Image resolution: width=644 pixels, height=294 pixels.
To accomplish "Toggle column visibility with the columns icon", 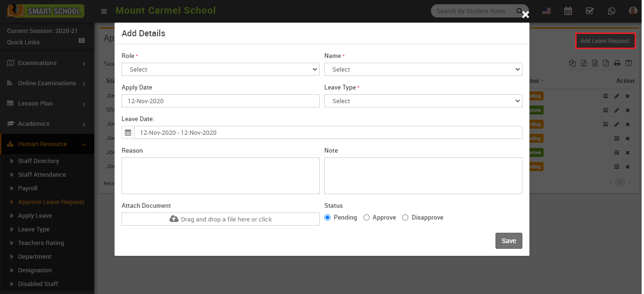I will [x=628, y=63].
